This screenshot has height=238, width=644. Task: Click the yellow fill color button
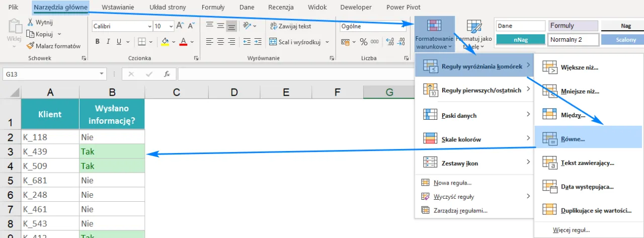tap(165, 42)
